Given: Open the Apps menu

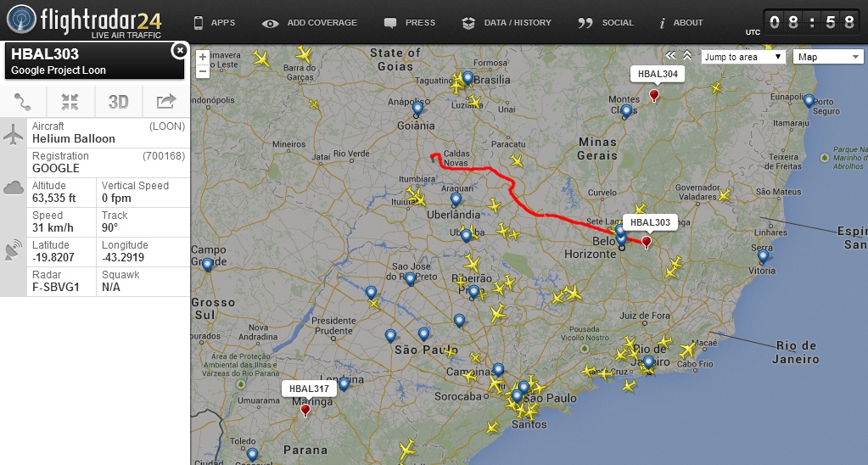Looking at the screenshot, I should (215, 23).
